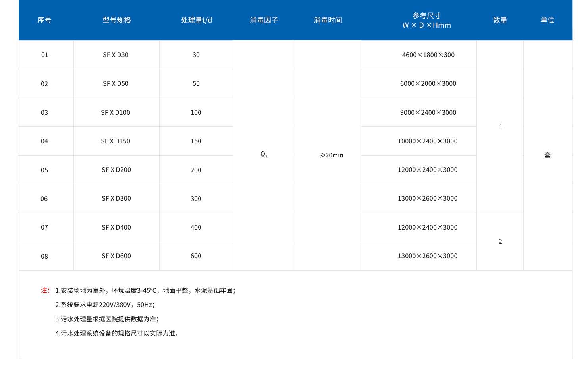588x373 pixels.
Task: Click the unit cell 套
Action: click(x=548, y=155)
